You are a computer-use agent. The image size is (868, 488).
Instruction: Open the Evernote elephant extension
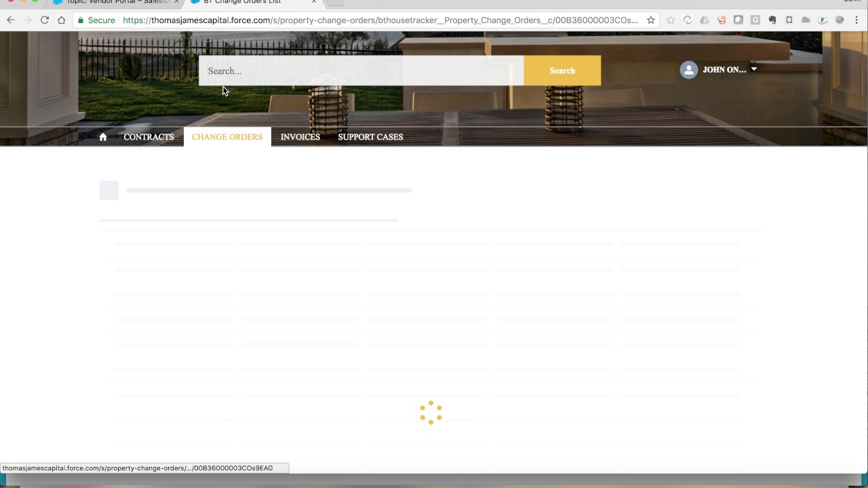click(772, 20)
